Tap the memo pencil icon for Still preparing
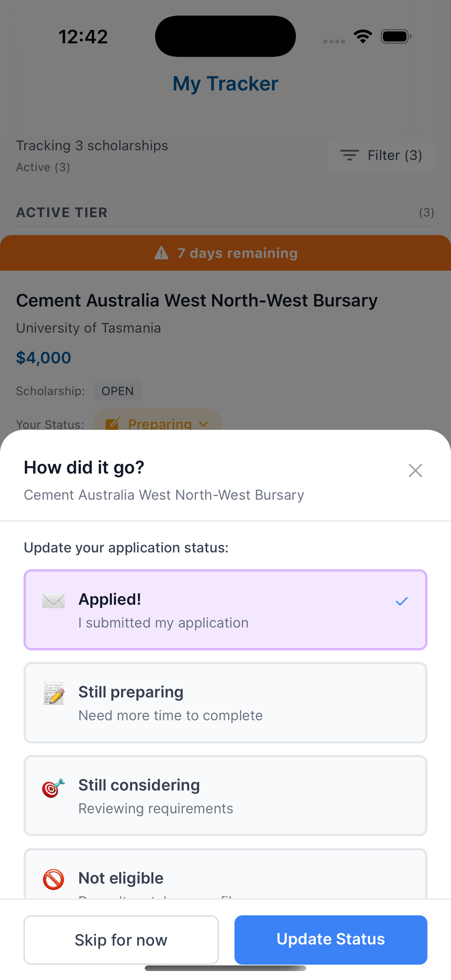Image resolution: width=451 pixels, height=980 pixels. 53,694
